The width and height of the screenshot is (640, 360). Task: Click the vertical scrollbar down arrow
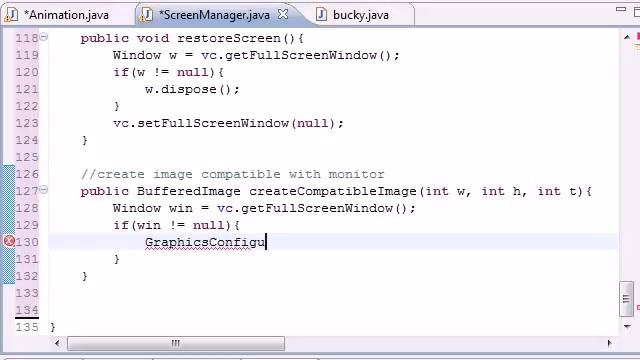627,326
